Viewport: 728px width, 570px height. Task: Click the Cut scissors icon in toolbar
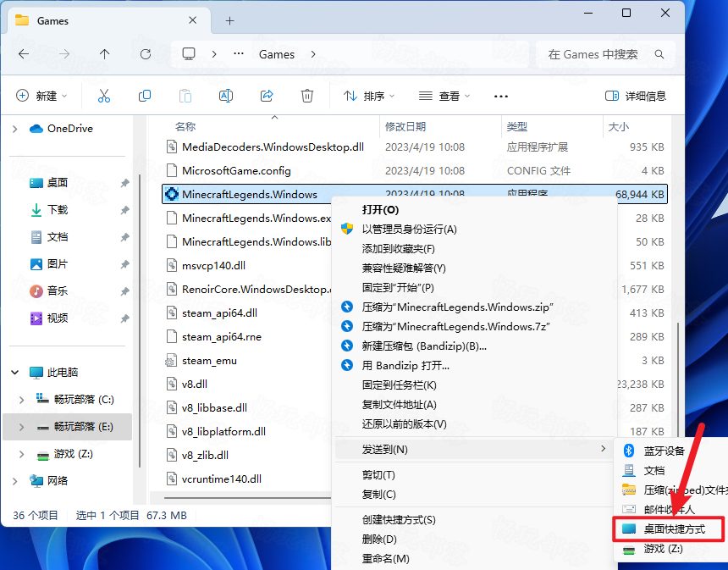(x=104, y=96)
